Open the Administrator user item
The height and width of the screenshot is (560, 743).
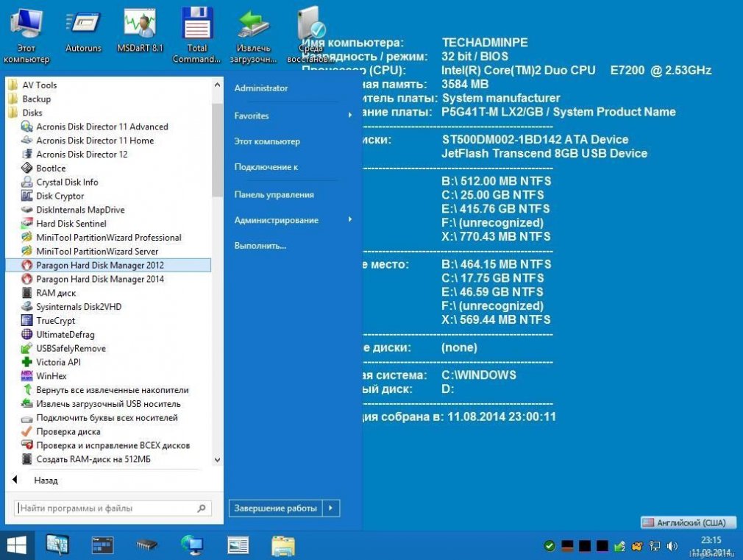[260, 88]
